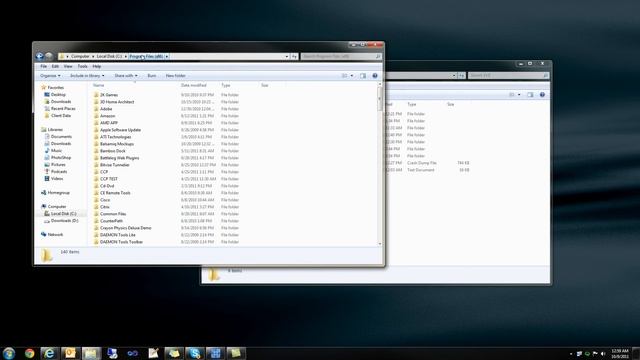This screenshot has height=360, width=640.
Task: Change view icon in front Explorer window
Action: click(344, 76)
